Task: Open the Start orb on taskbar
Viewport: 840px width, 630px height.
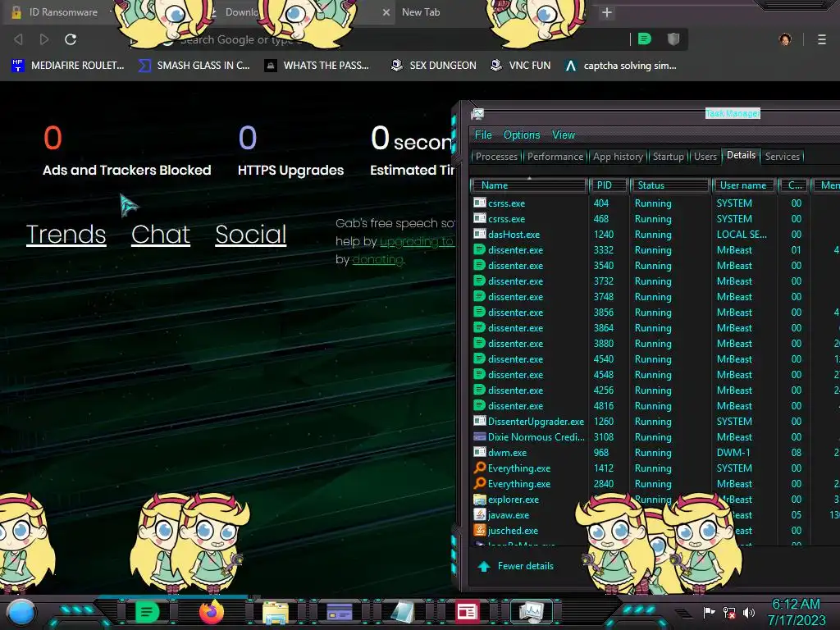Action: tap(21, 612)
